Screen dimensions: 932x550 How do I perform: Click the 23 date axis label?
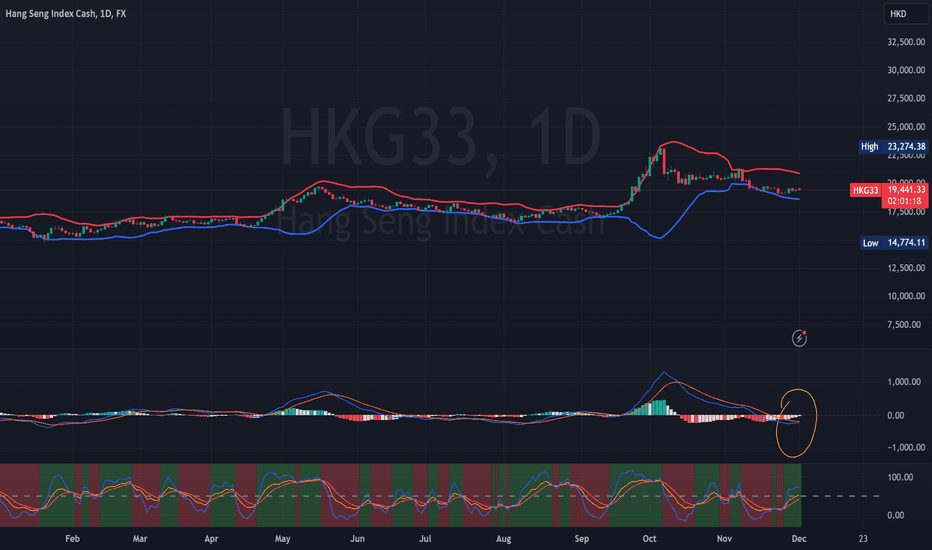click(x=863, y=539)
